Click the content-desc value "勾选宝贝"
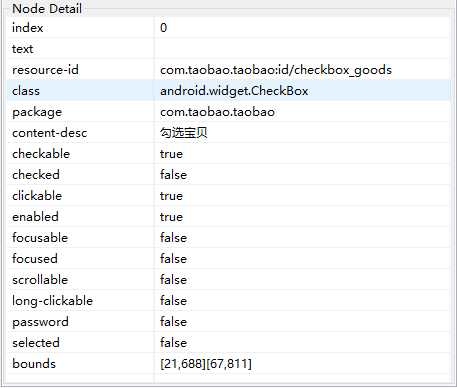Viewport: 457px width, 388px height. pos(184,133)
